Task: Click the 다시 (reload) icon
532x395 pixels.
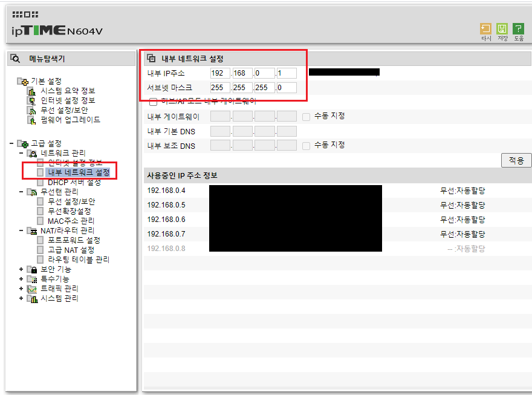Action: click(x=485, y=28)
